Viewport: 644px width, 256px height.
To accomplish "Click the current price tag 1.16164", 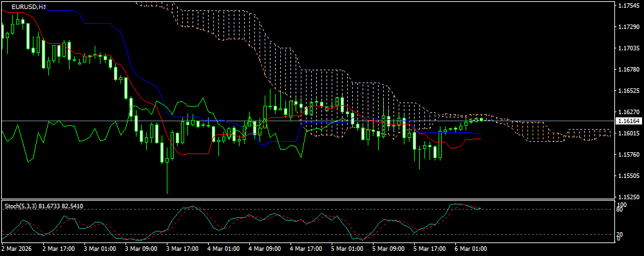I will pyautogui.click(x=629, y=121).
